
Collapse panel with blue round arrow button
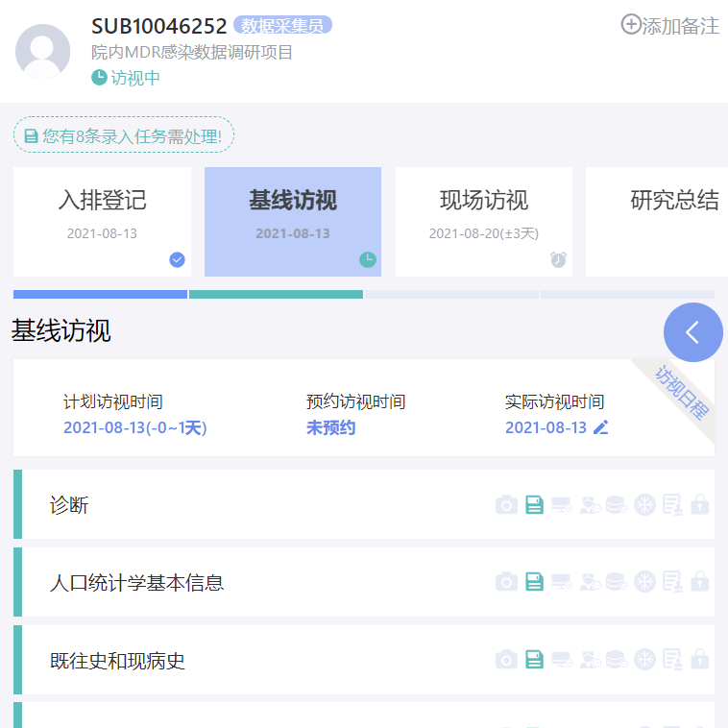point(693,332)
